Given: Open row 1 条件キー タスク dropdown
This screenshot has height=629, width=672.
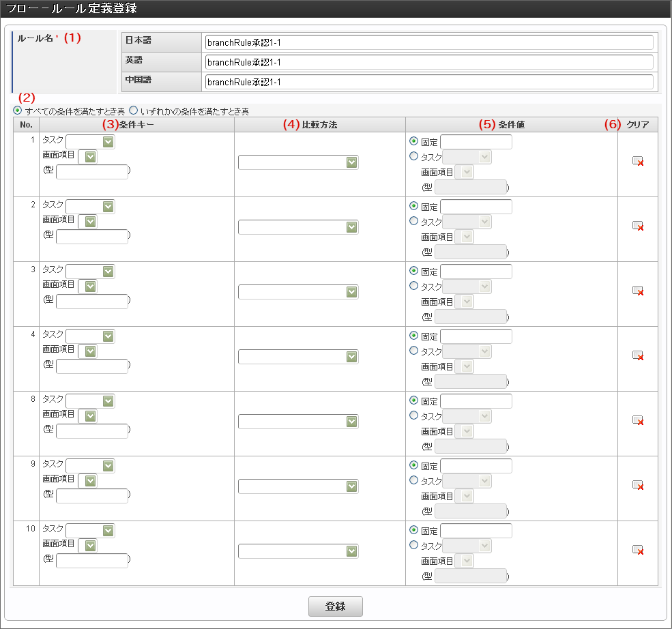Looking at the screenshot, I should click(90, 141).
